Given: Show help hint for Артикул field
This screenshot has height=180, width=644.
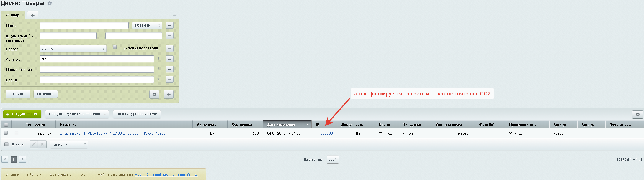Looking at the screenshot, I should coord(158,59).
